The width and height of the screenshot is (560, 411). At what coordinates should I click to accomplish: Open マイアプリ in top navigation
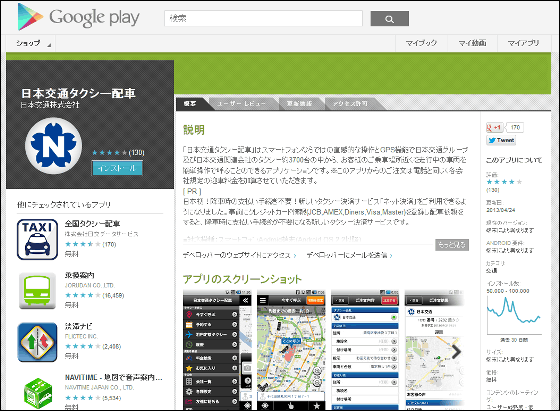tap(523, 43)
